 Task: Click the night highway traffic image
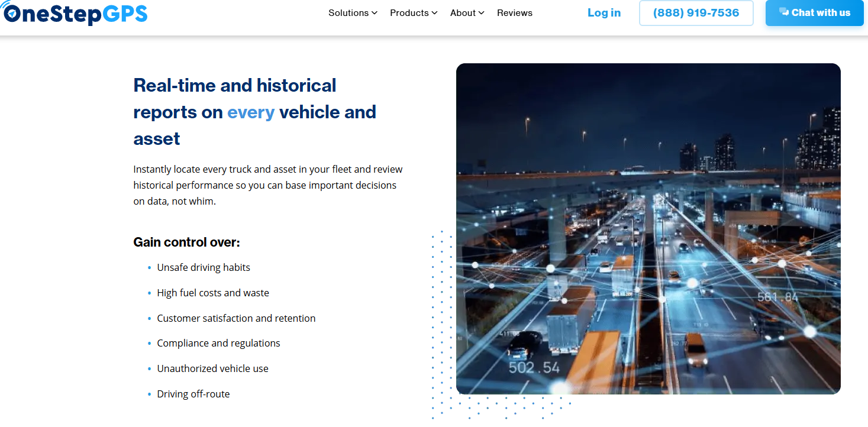(x=648, y=229)
